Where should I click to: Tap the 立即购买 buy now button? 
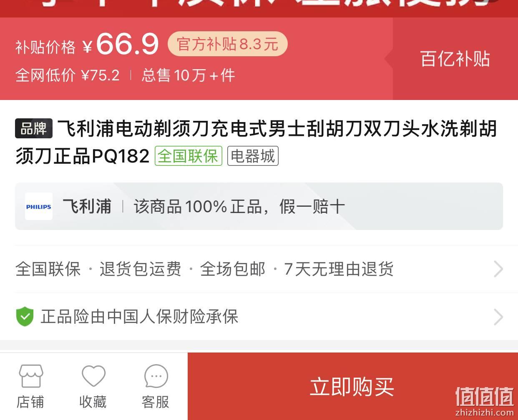pos(352,386)
